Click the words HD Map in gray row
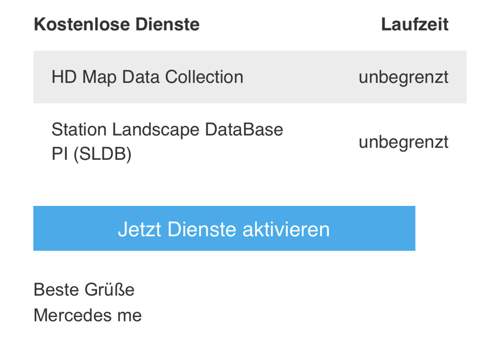500x361 pixels. [84, 77]
